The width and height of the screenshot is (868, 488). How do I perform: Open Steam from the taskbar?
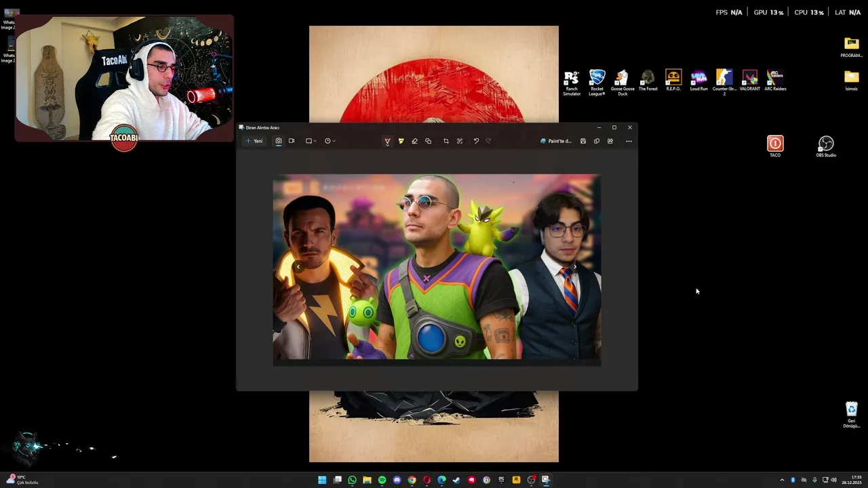tap(456, 480)
